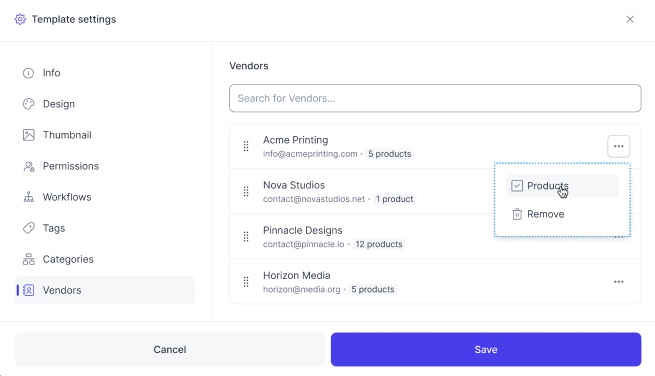Show the Categories section

pyautogui.click(x=104, y=259)
